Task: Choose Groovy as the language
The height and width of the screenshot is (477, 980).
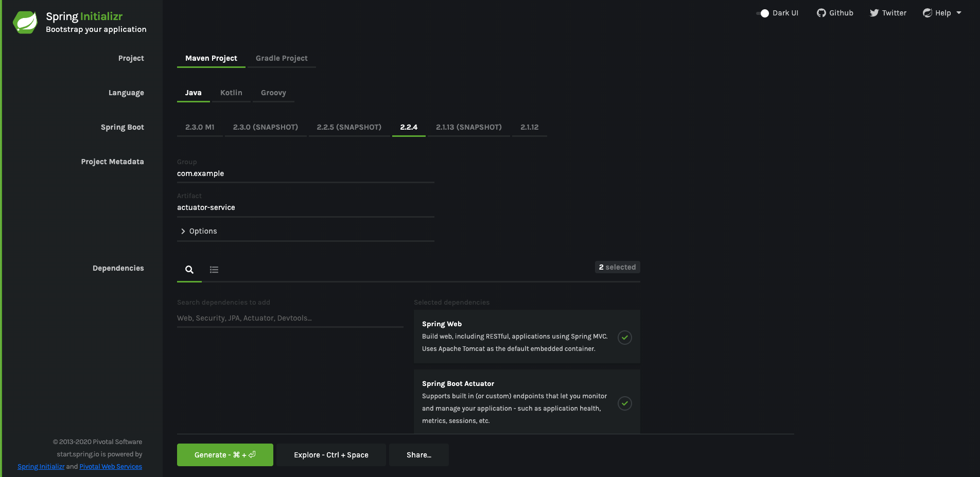Action: [273, 93]
